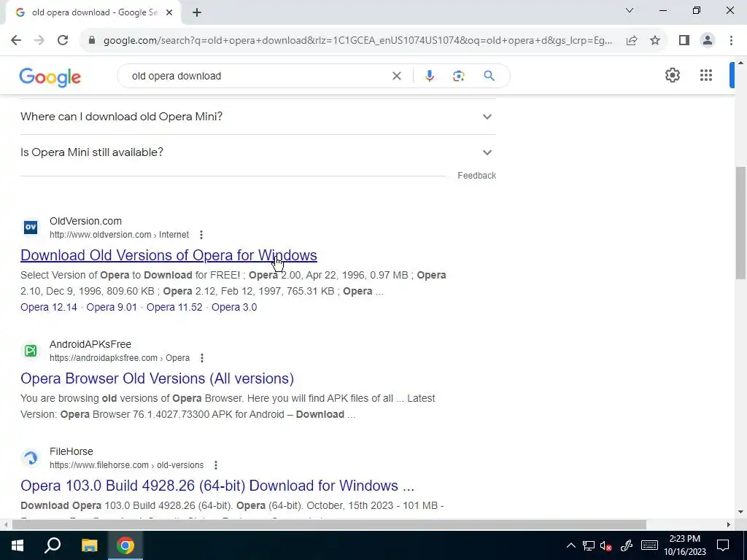This screenshot has height=560, width=747.
Task: Click the OldVersion.com site favicon
Action: (x=31, y=227)
